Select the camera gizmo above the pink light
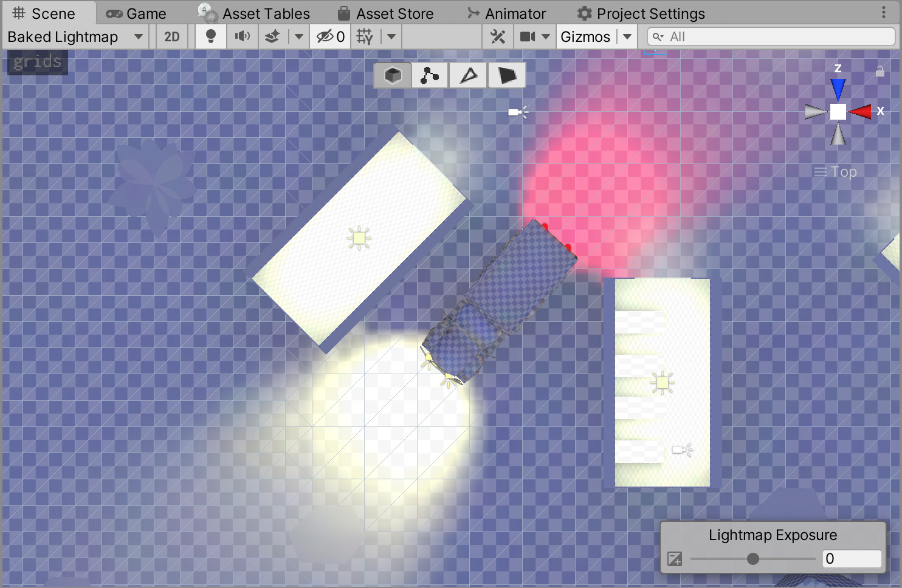The width and height of the screenshot is (902, 588). 518,112
